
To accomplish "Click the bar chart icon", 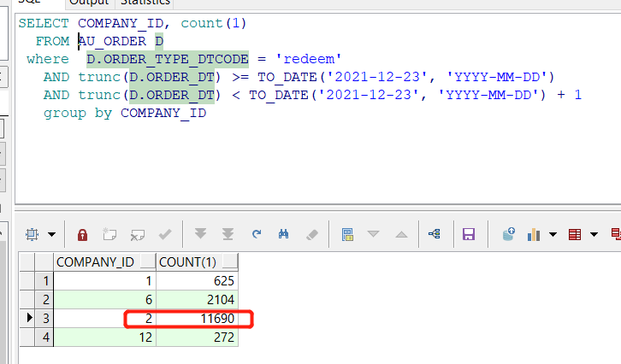I will tap(534, 235).
